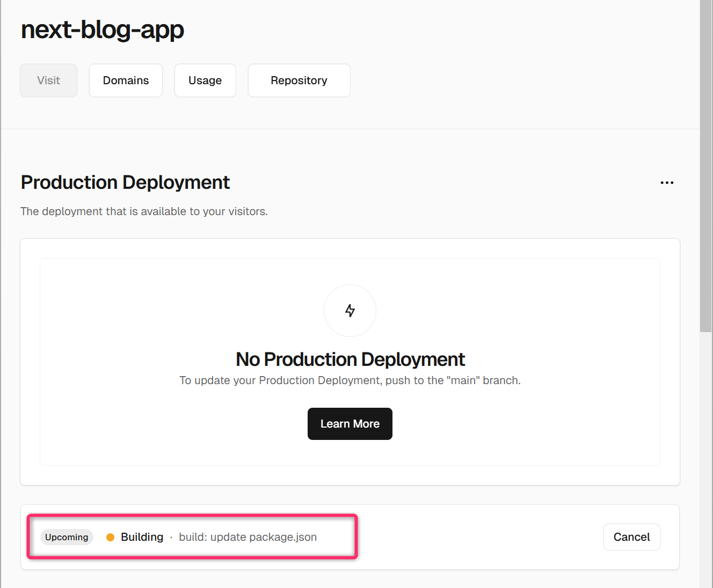Screen dimensions: 713x588
Task: Select the Upcoming badge
Action: coord(67,537)
